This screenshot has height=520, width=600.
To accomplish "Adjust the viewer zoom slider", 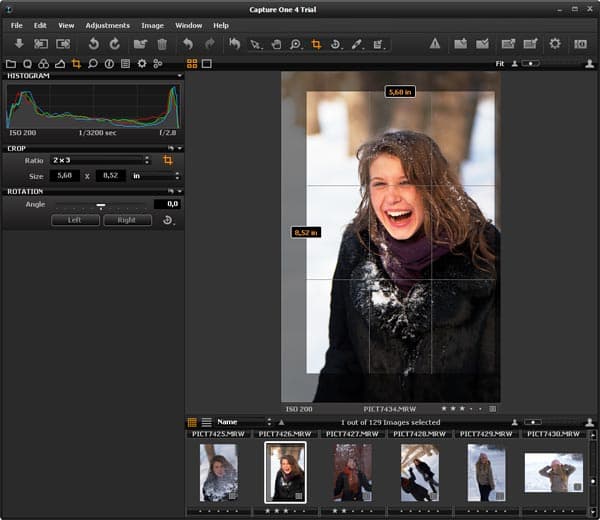I will click(x=531, y=64).
